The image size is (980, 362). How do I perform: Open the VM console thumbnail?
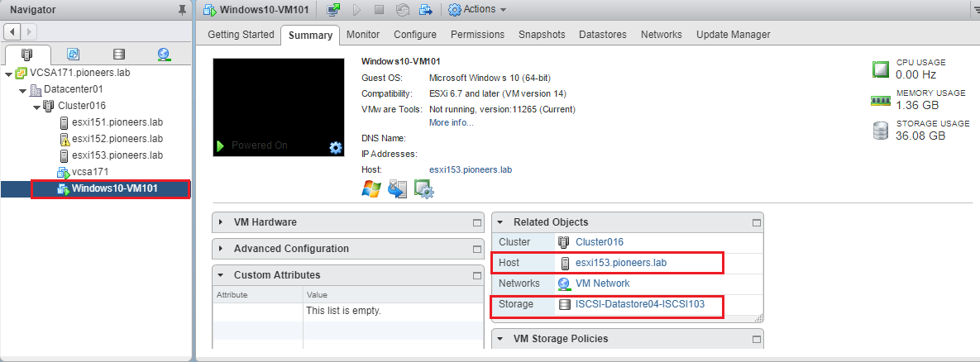[x=279, y=107]
